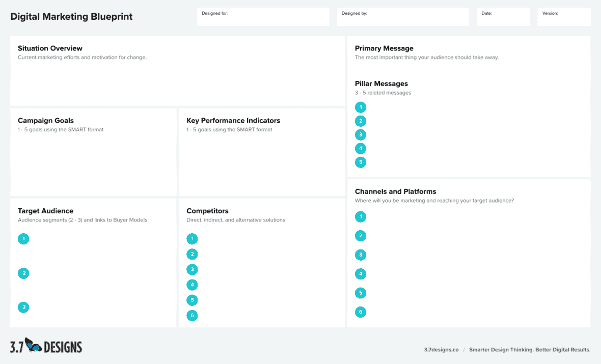Click the Situation Overview section header
Viewport: 601px width, 364px height.
pos(50,48)
